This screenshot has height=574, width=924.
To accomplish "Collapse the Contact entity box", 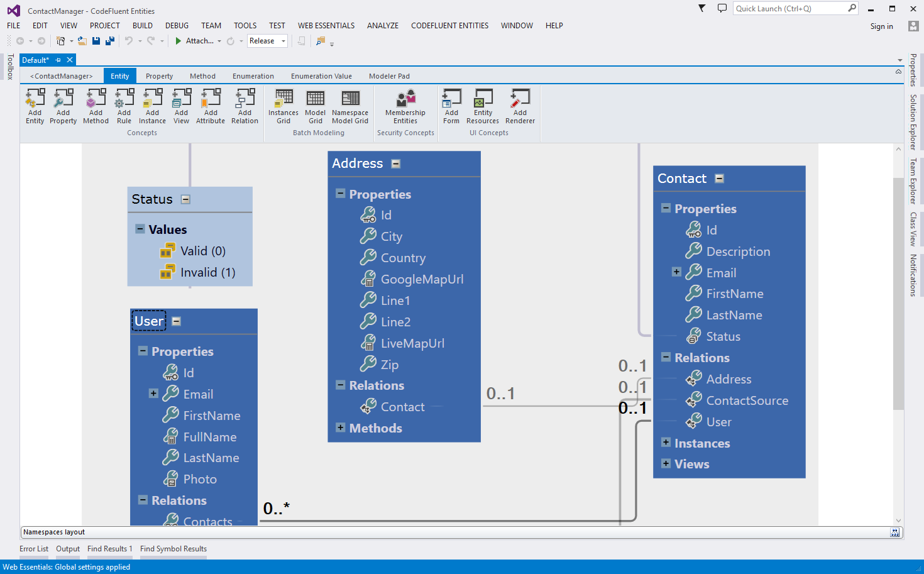I will pos(720,179).
